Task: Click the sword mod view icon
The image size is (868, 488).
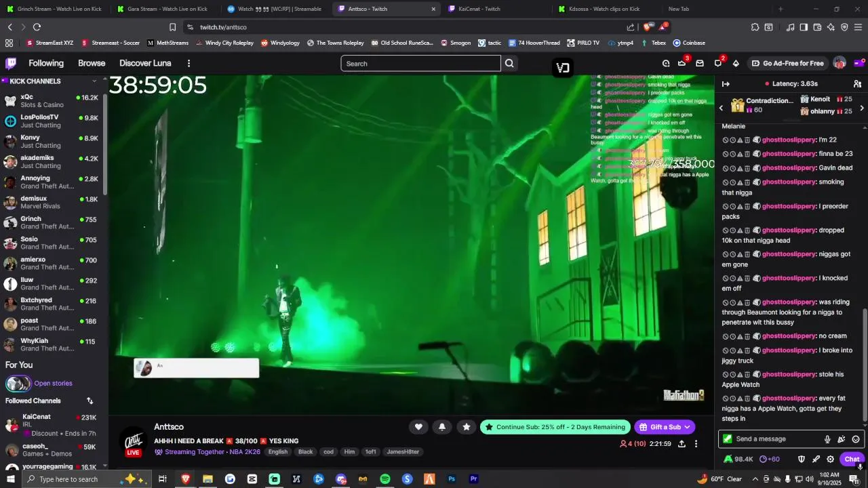Action: [816, 459]
